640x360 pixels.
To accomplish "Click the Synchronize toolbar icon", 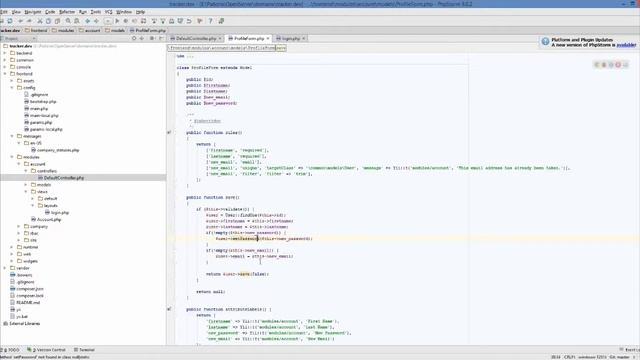I will [10, 21].
